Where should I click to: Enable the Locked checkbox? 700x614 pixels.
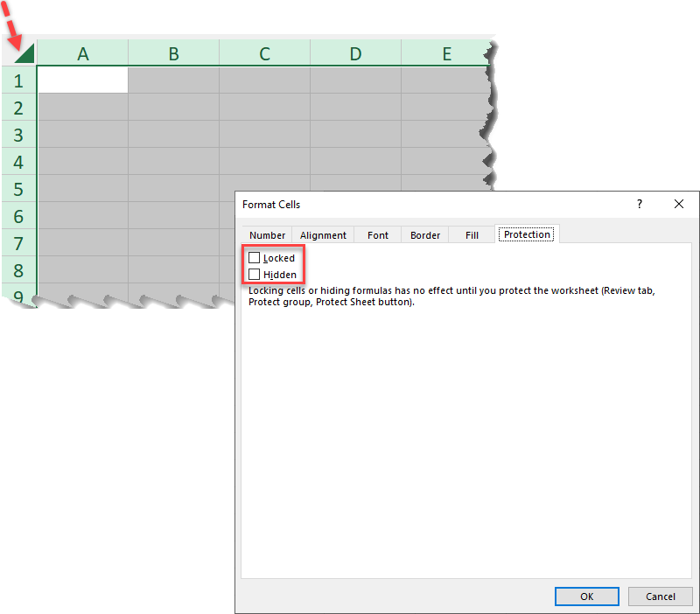[255, 258]
